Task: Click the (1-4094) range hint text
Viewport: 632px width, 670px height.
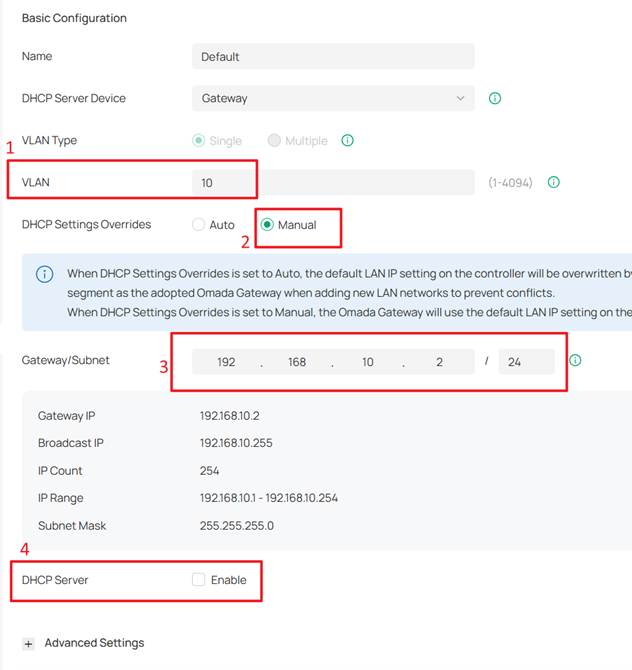Action: [510, 183]
